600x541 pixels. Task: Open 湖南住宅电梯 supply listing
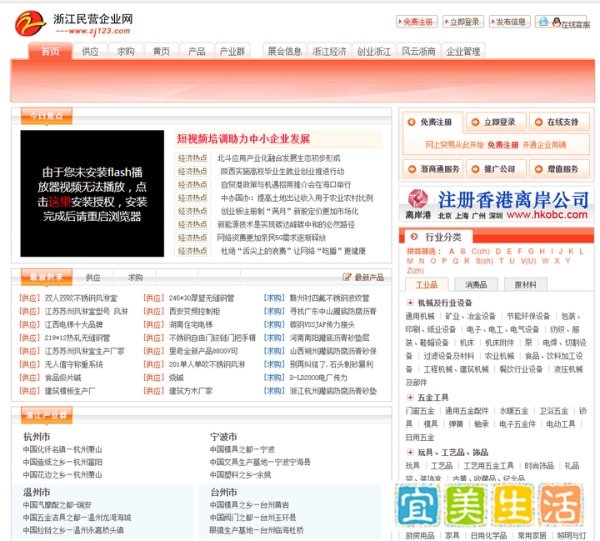click(191, 325)
